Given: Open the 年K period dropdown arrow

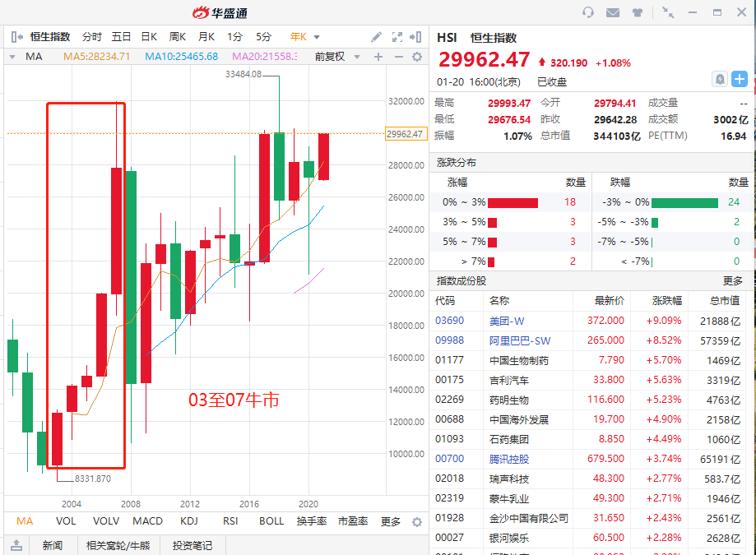Looking at the screenshot, I should [x=317, y=37].
